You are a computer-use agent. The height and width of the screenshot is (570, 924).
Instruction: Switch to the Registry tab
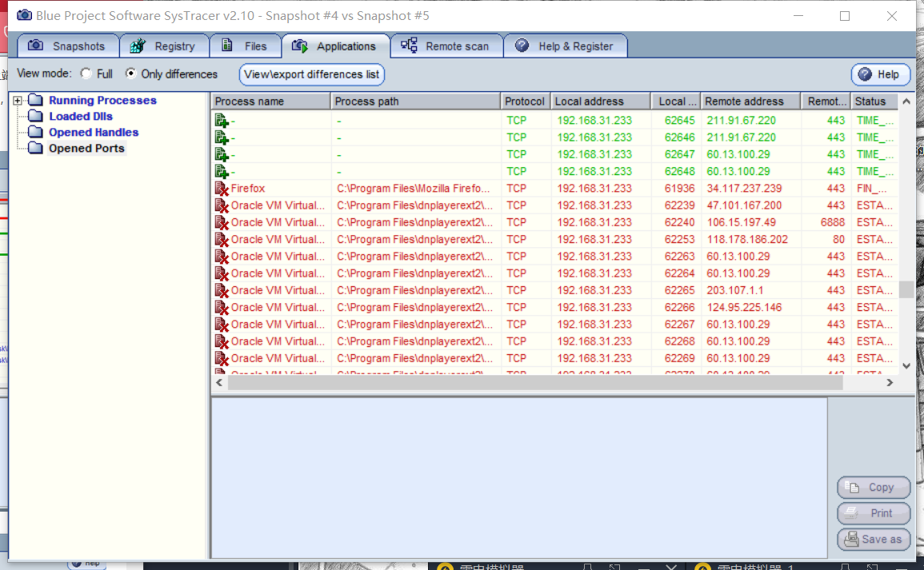coord(164,46)
